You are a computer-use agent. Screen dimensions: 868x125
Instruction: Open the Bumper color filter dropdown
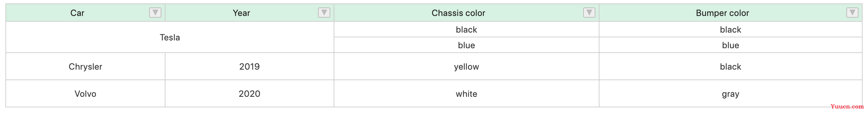(852, 13)
